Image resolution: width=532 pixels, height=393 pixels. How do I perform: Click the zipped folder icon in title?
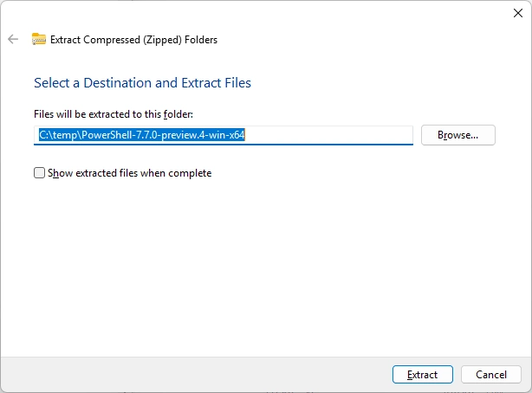pyautogui.click(x=39, y=39)
